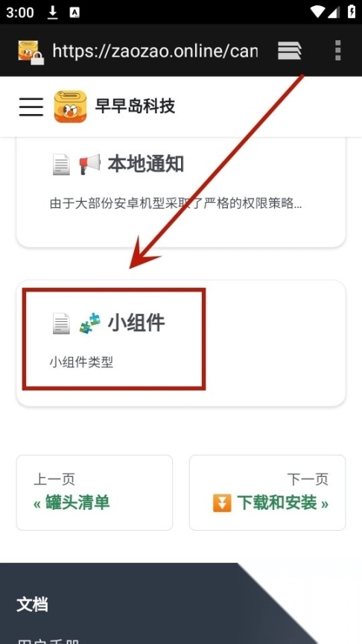This screenshot has width=362, height=644.
Task: Tap the puzzle piece icon beside 小组件
Action: click(90, 323)
